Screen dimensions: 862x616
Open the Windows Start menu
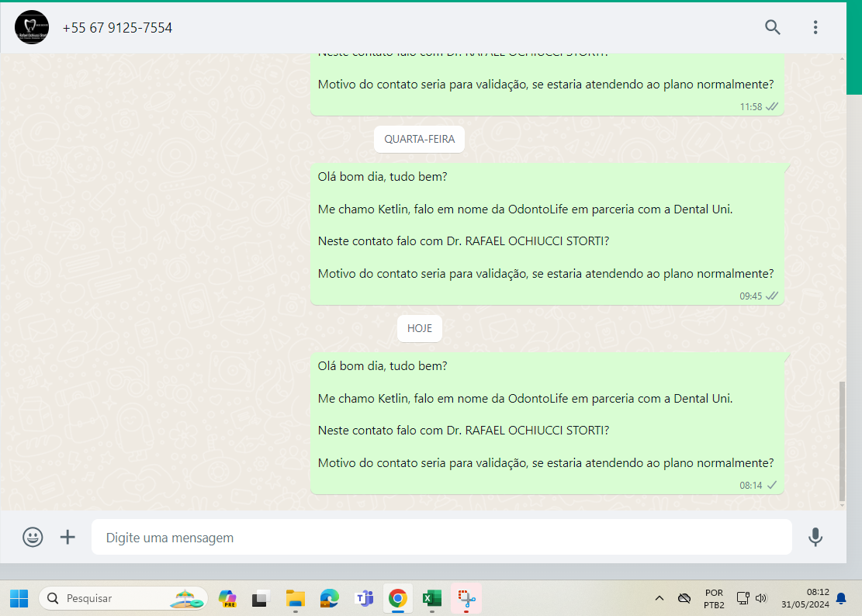click(x=19, y=598)
